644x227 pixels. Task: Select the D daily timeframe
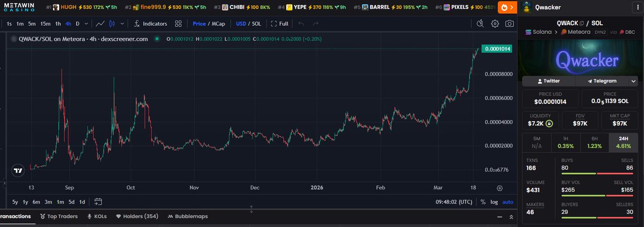click(x=78, y=24)
